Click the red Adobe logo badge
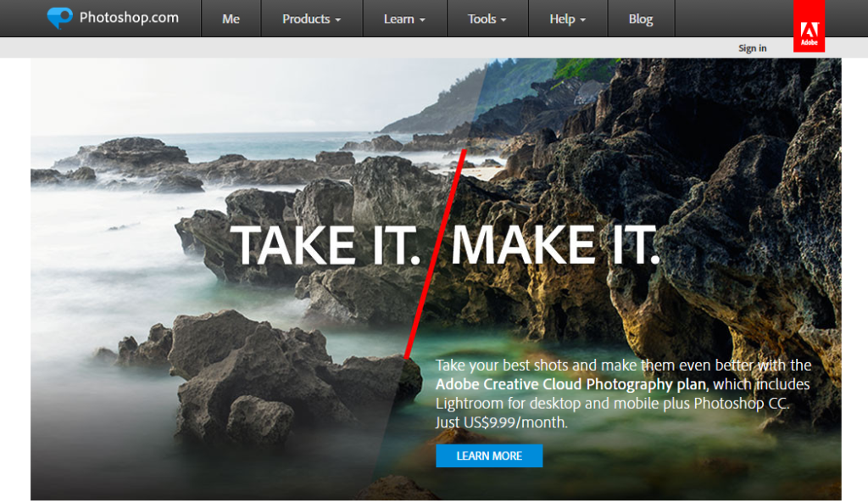The image size is (868, 503). click(x=809, y=26)
